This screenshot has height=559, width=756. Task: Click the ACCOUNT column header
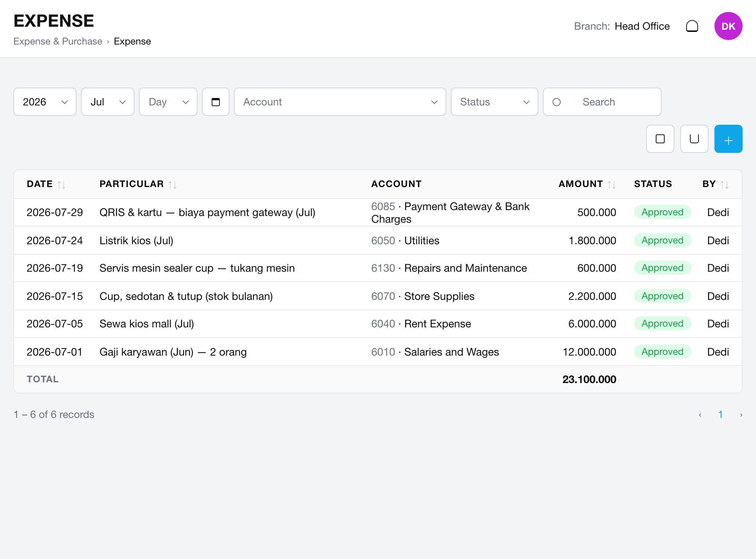point(396,184)
